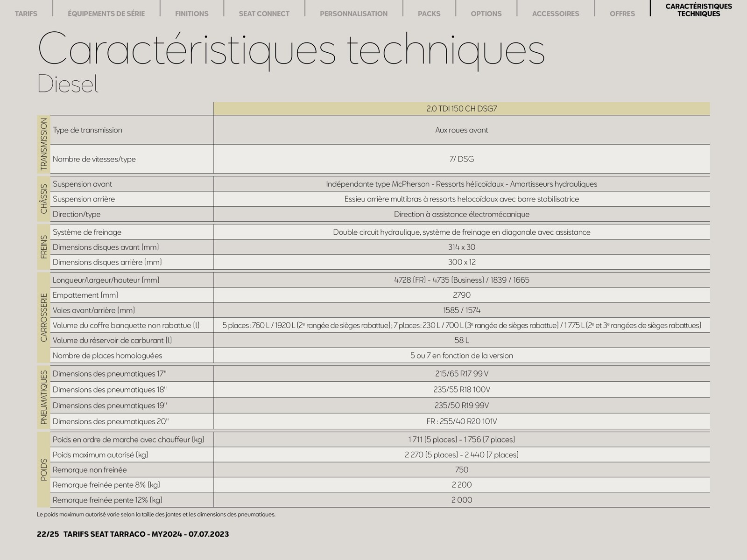
Task: Select 'Empattement (mm)' label
Action: click(85, 295)
